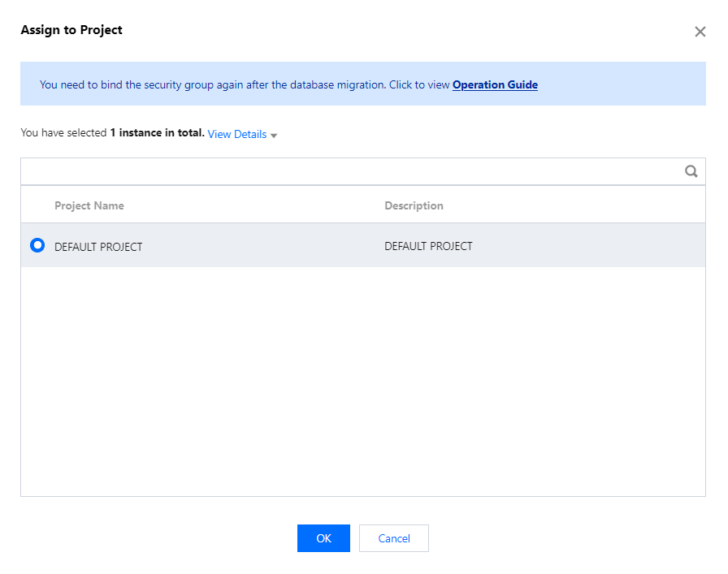Click the blank header cell above radio button
728x574 pixels.
[37, 205]
